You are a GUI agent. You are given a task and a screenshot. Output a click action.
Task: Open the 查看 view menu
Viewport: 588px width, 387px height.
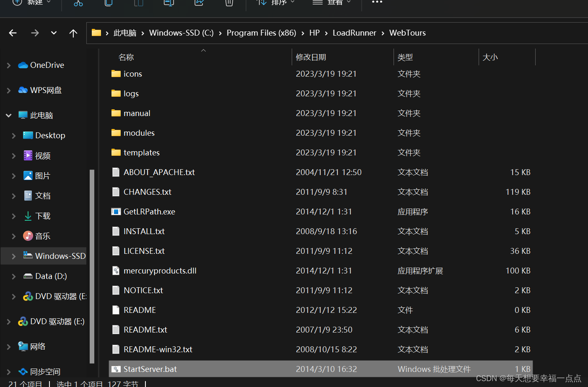coord(331,3)
